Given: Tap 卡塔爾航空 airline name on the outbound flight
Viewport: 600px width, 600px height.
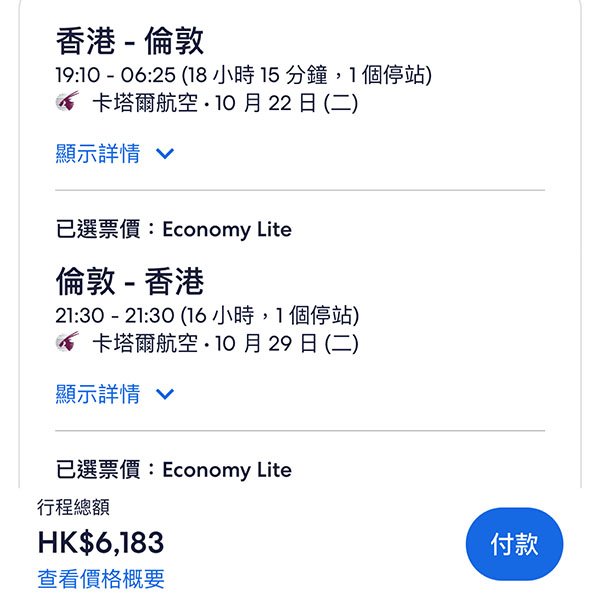Looking at the screenshot, I should 145,103.
